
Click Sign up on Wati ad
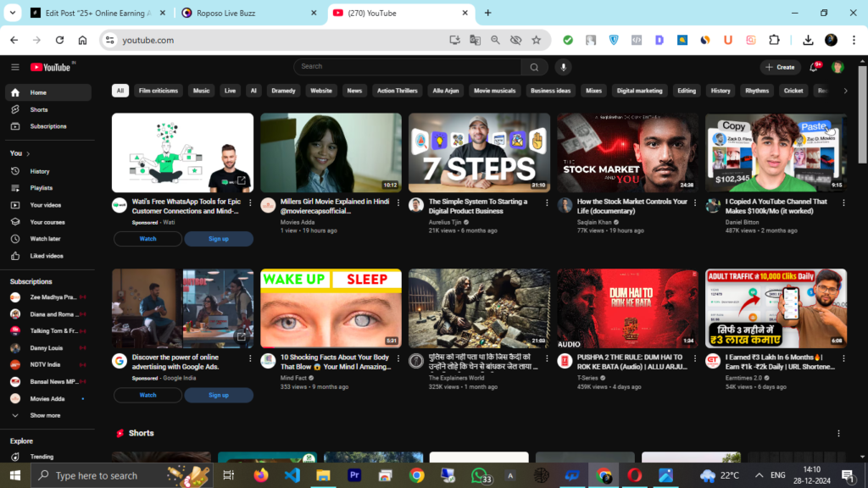[219, 239]
